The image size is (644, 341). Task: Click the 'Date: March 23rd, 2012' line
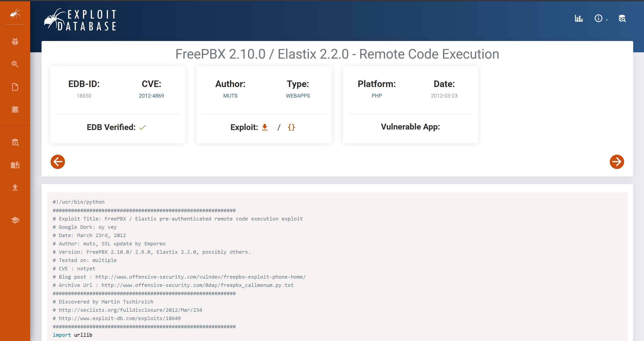(89, 235)
